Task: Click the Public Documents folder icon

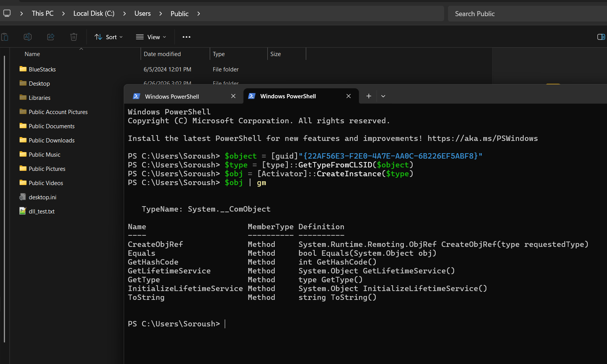Action: click(x=23, y=126)
